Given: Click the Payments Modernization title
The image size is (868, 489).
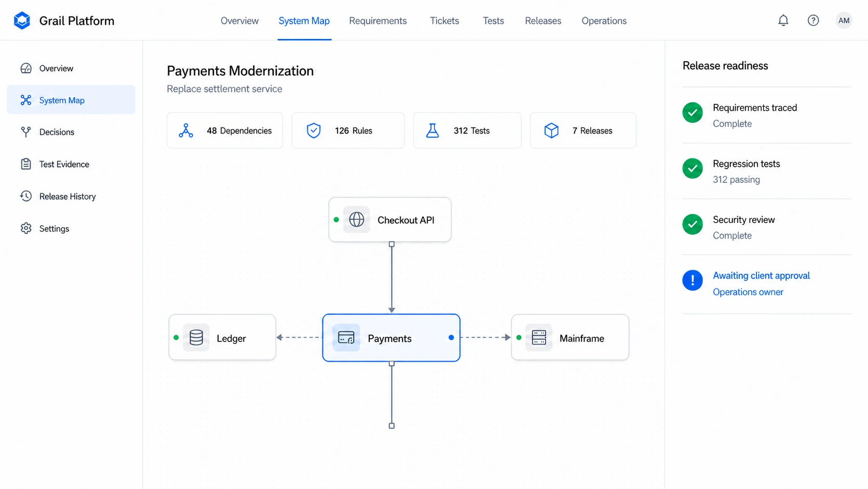Looking at the screenshot, I should (x=240, y=71).
